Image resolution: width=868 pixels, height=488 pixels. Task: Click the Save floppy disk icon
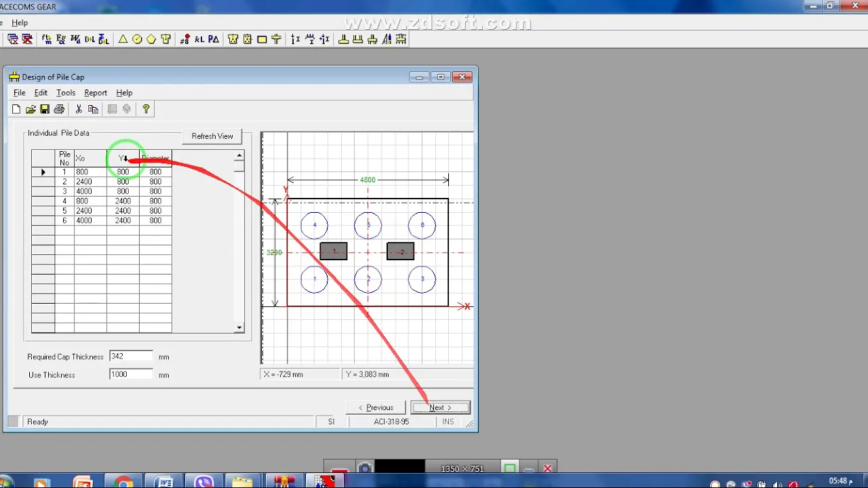point(45,109)
